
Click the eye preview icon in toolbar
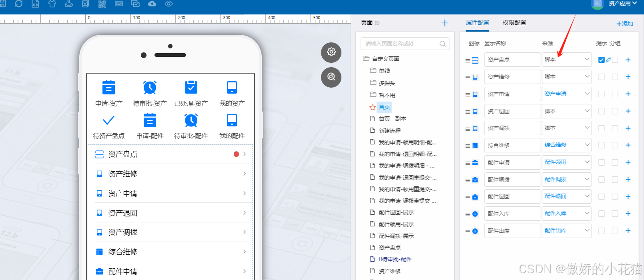[169, 4]
